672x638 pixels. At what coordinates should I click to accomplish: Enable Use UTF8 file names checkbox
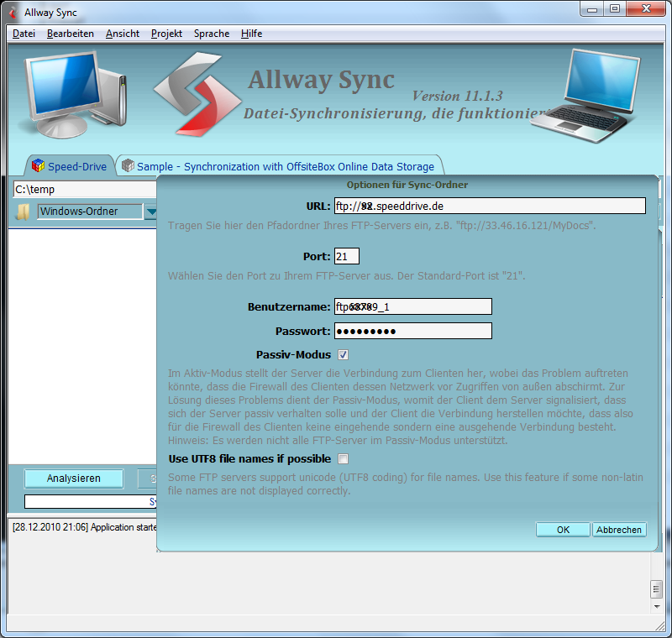[x=343, y=459]
